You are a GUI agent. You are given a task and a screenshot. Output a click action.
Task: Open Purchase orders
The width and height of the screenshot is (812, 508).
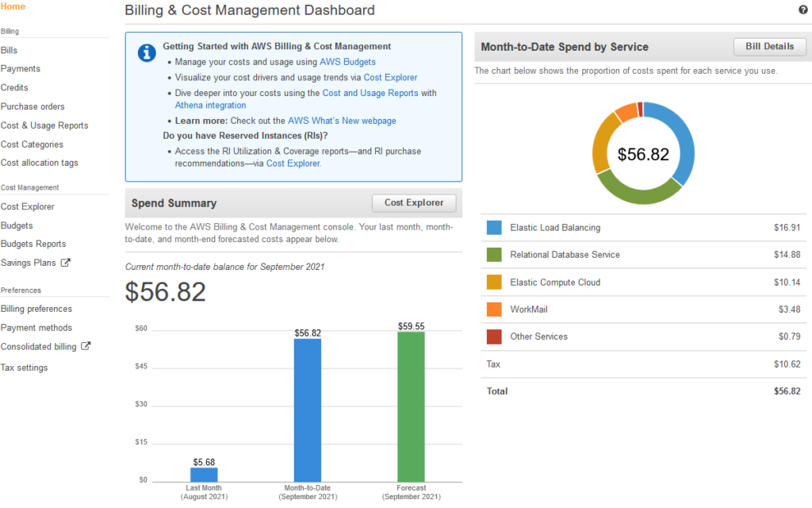[33, 106]
